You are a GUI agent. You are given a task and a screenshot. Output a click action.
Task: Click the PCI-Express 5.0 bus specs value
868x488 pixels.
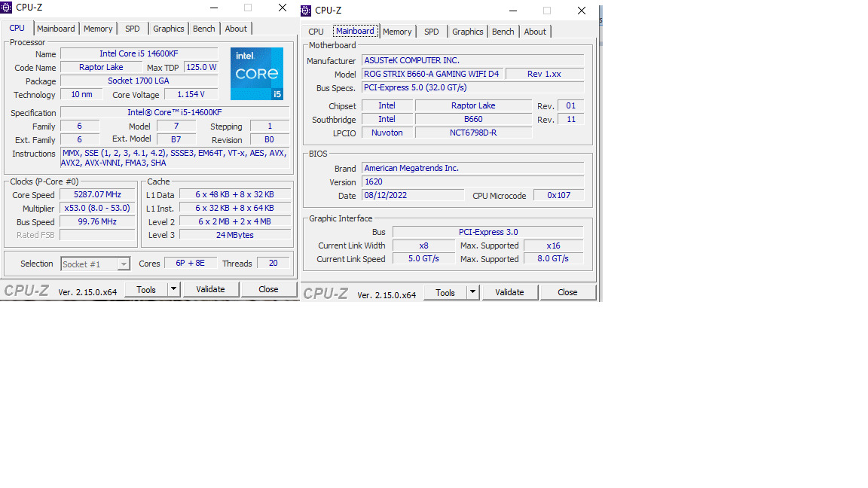[472, 87]
